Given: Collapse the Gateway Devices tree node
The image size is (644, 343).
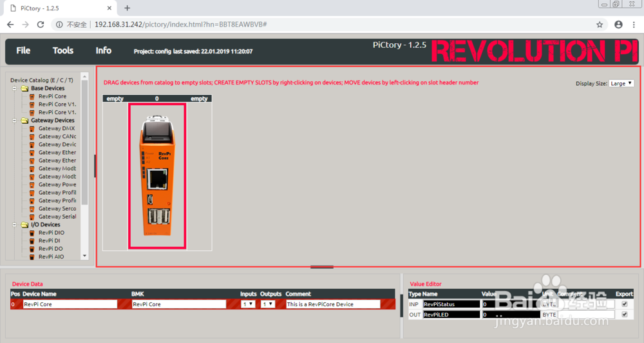Looking at the screenshot, I should (14, 121).
